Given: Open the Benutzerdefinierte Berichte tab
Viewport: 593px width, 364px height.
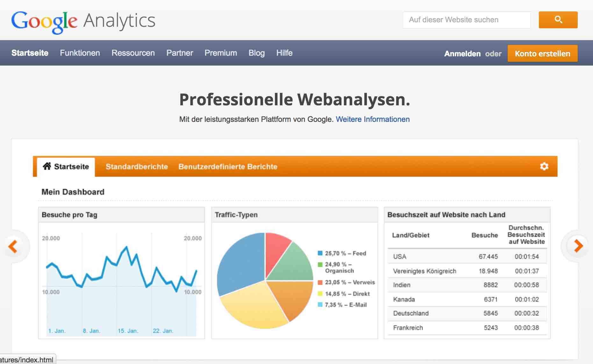Looking at the screenshot, I should (x=228, y=166).
